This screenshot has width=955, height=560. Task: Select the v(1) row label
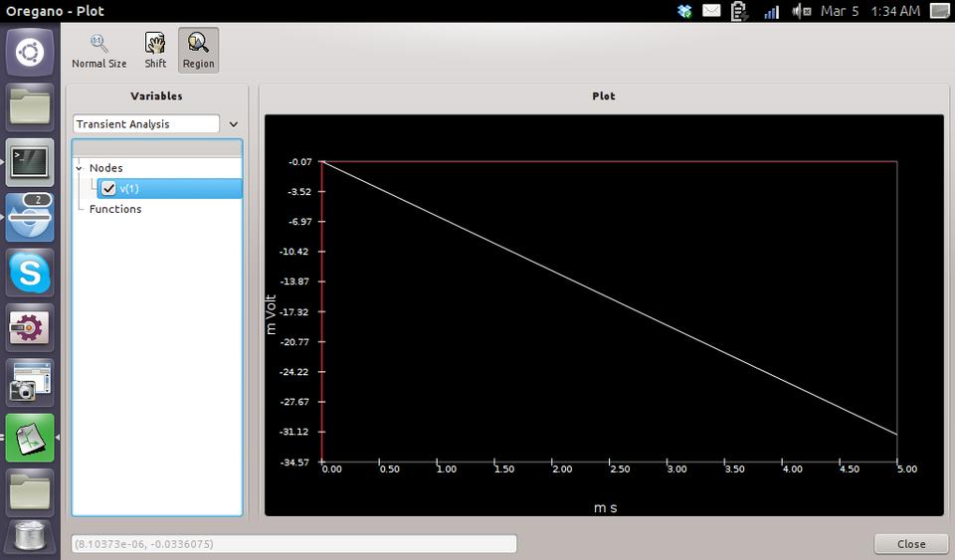[x=129, y=189]
